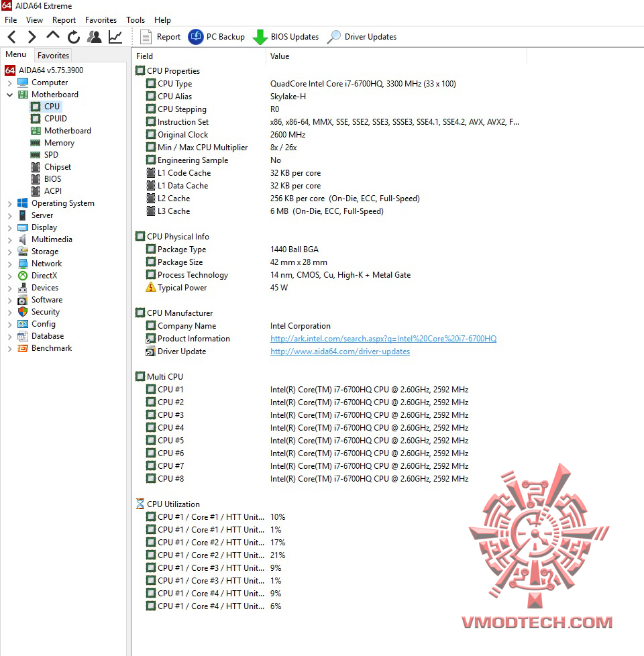Switch to the Favorites tab in sidebar
Screen dimensions: 644x656
point(53,55)
